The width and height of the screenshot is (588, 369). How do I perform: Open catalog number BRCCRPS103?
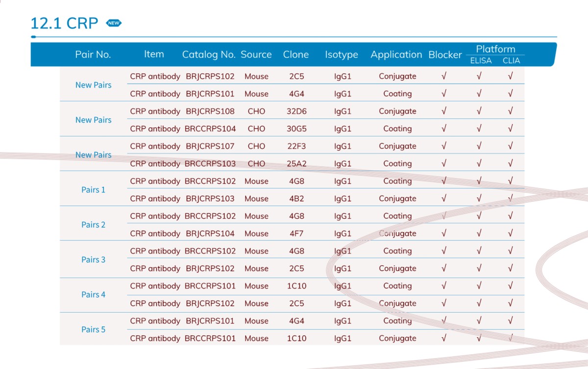(x=210, y=163)
